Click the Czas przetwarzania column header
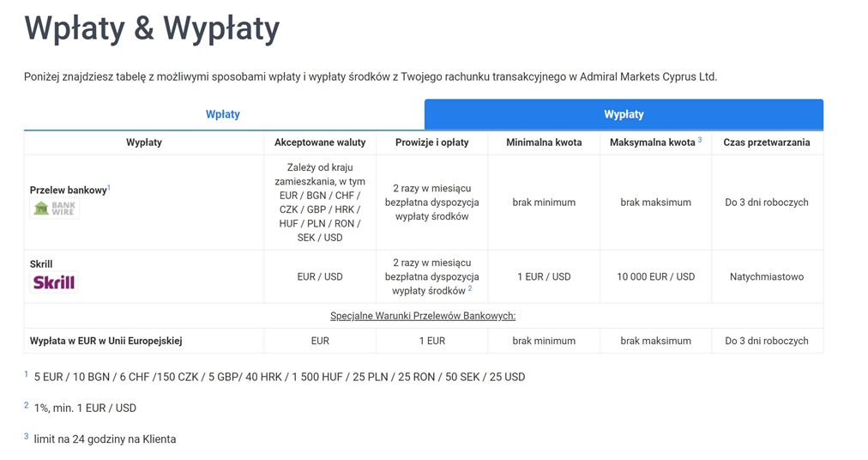The image size is (868, 460). point(767,142)
